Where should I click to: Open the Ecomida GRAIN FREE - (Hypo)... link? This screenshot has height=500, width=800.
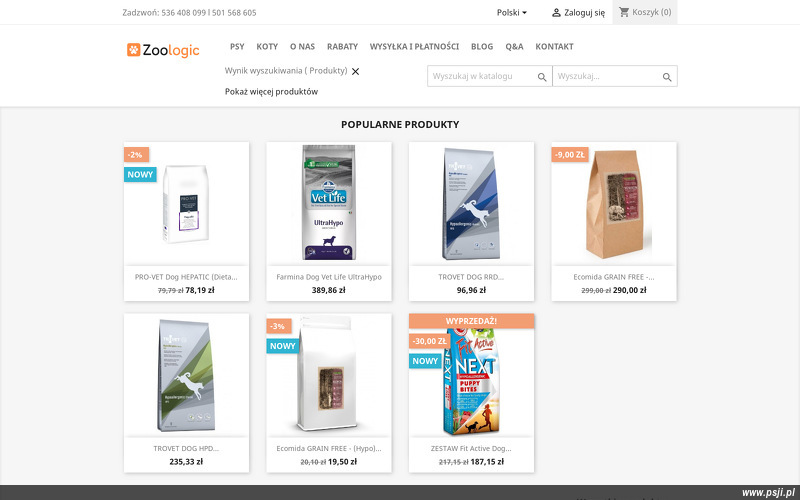coord(329,448)
